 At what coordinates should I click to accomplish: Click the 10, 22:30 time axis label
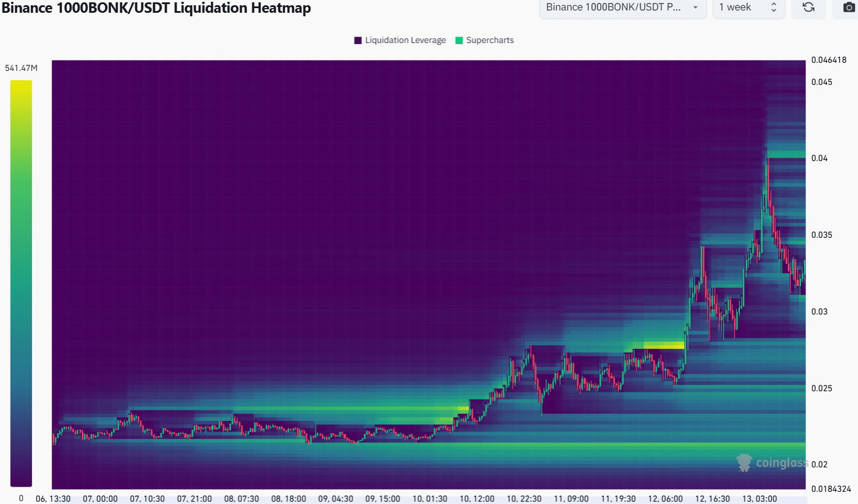(x=524, y=499)
